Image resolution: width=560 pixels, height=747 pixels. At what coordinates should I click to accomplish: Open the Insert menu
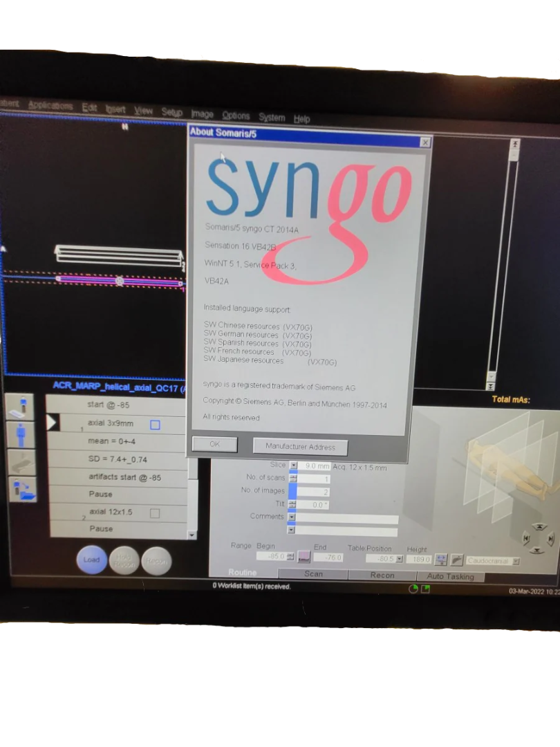click(115, 109)
